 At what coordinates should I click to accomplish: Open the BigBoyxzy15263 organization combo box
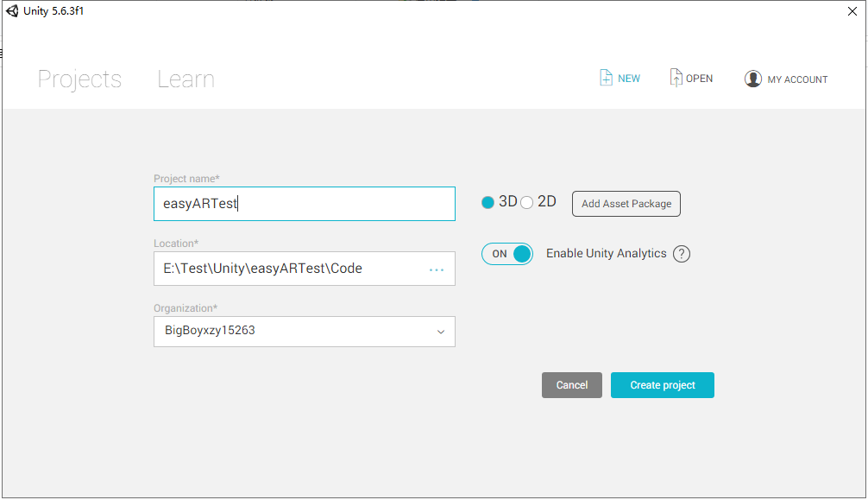coord(305,332)
